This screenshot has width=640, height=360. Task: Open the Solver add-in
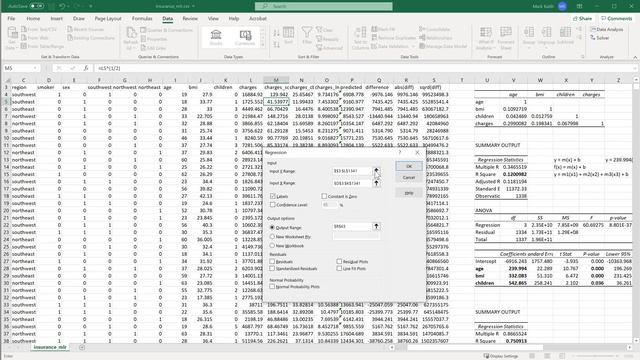[600, 38]
